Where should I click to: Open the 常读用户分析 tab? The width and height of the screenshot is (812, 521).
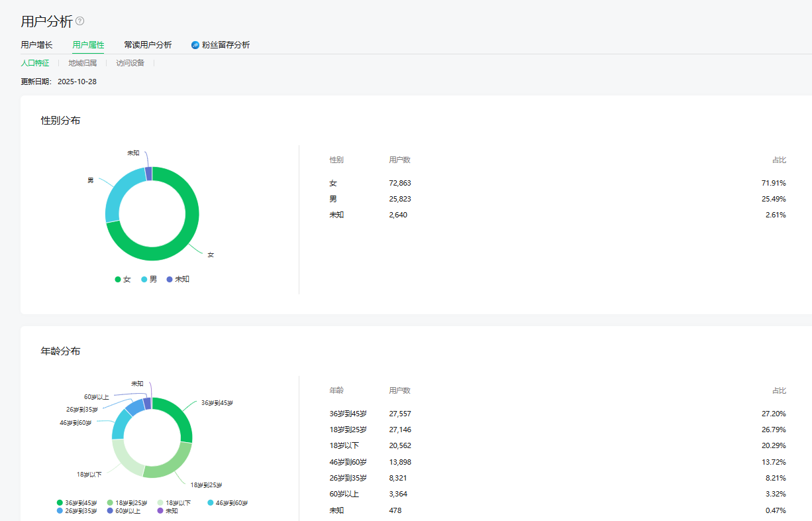click(148, 45)
